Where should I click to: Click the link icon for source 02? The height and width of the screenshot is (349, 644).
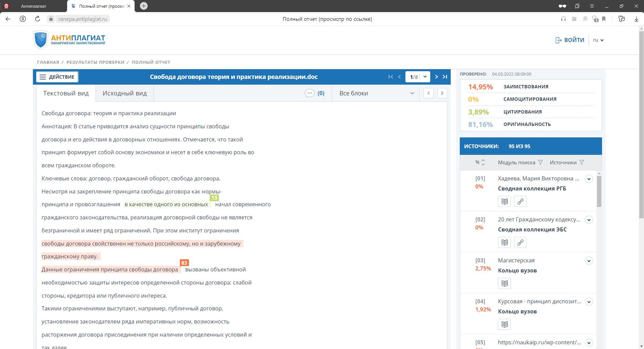point(520,243)
